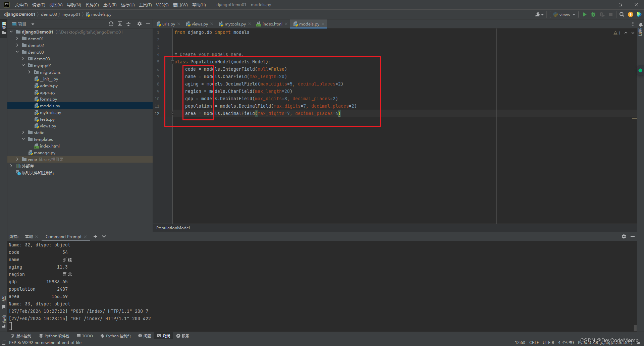Open the Project panel settings gear

click(x=139, y=24)
